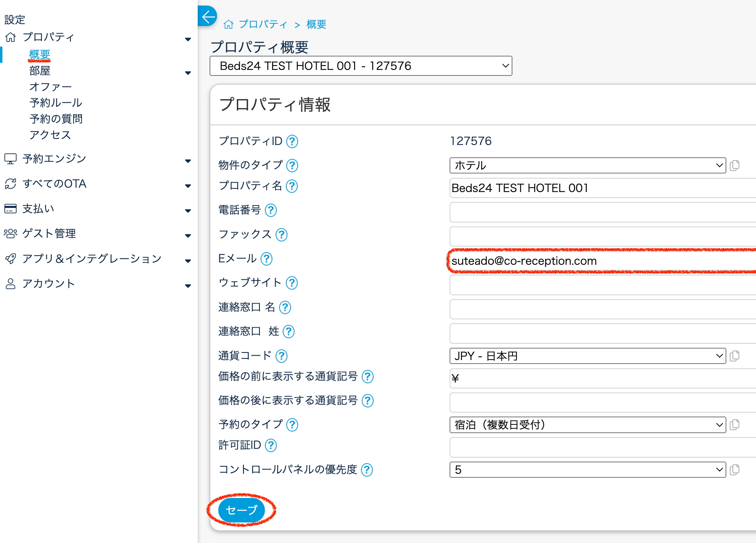Click プロパティ breadcrumb link
The height and width of the screenshot is (543, 756).
pyautogui.click(x=263, y=25)
